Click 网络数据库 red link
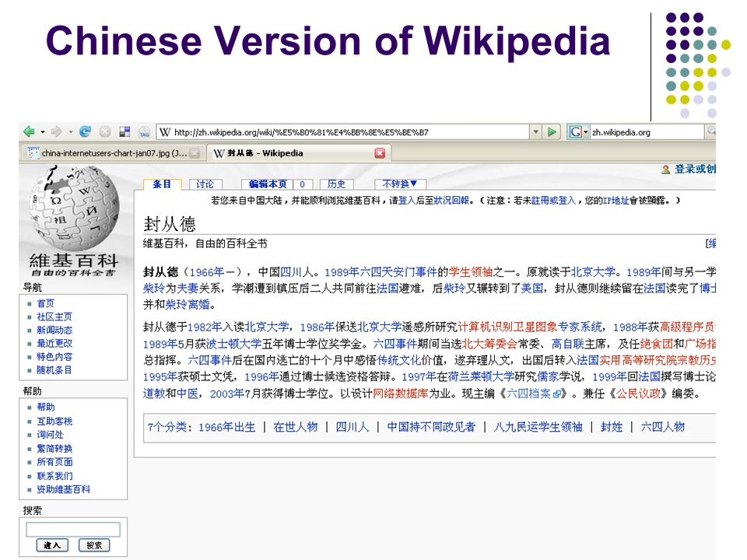747x560 pixels. (x=400, y=394)
